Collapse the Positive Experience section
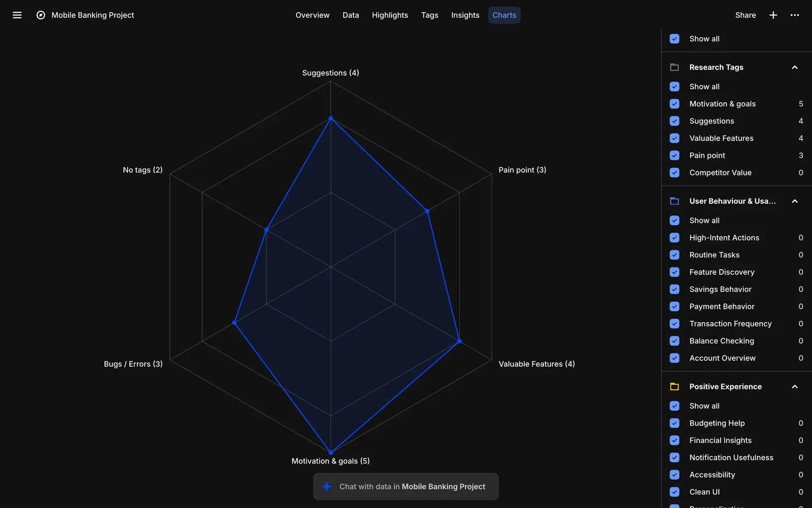This screenshot has height=508, width=812. pos(795,387)
